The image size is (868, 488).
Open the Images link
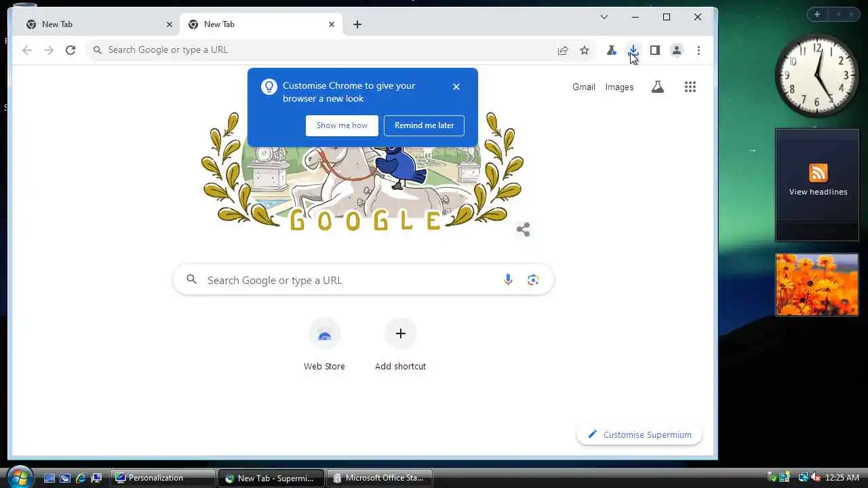pos(619,87)
